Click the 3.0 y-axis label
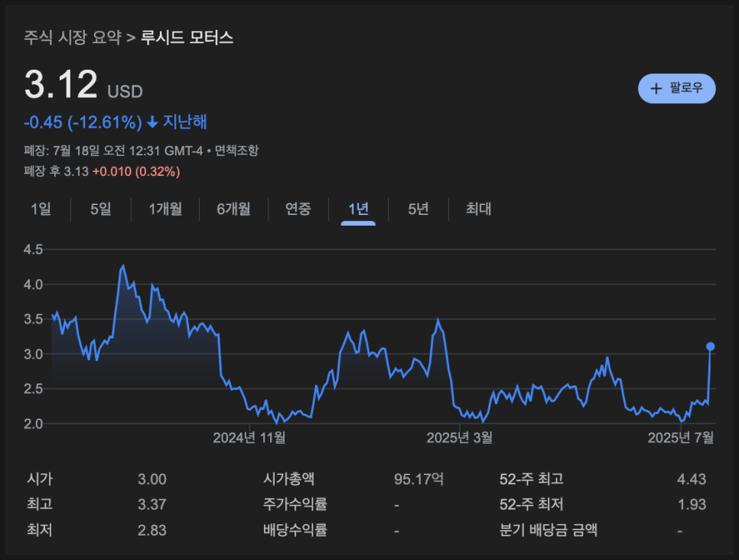The height and width of the screenshot is (560, 739). pyautogui.click(x=34, y=354)
